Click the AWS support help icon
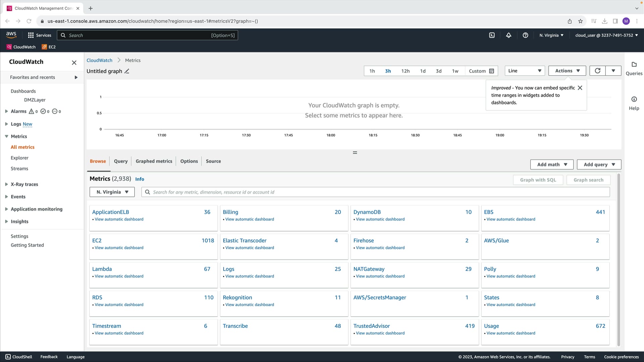 525,35
